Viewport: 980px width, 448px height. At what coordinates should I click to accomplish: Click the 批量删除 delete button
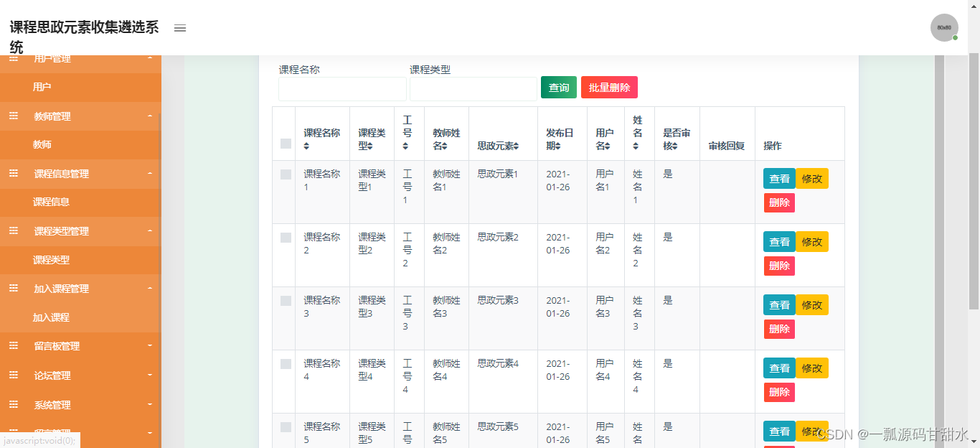coord(609,87)
